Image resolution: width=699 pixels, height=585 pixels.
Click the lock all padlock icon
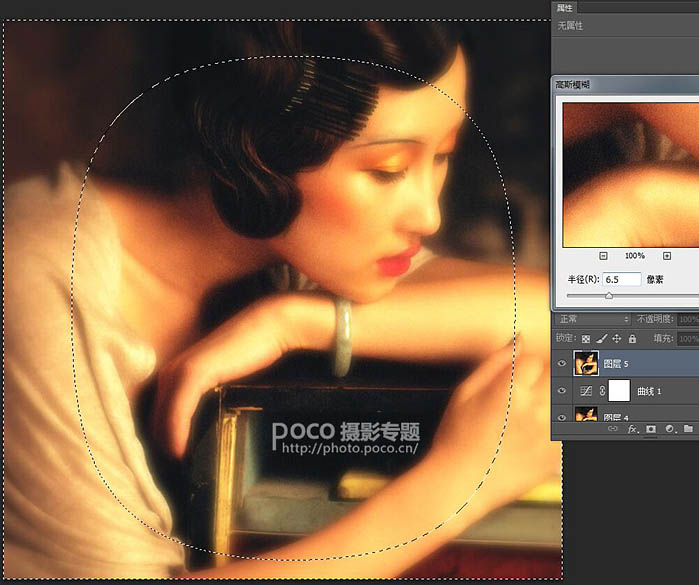point(631,339)
